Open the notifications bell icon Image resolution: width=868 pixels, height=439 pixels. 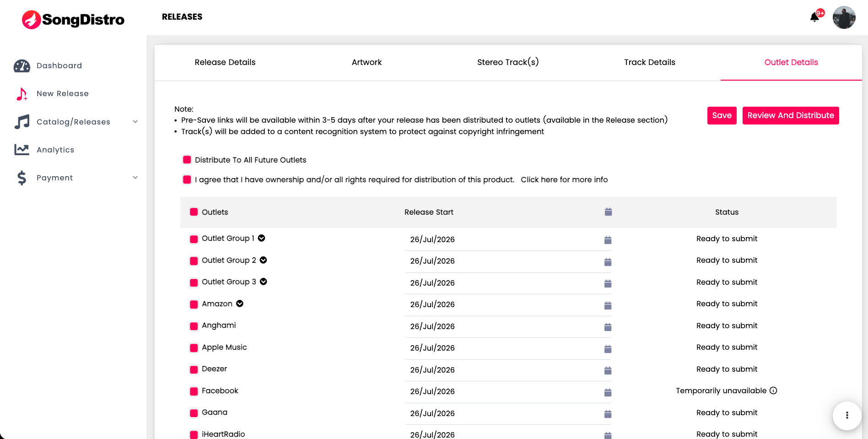pos(814,17)
